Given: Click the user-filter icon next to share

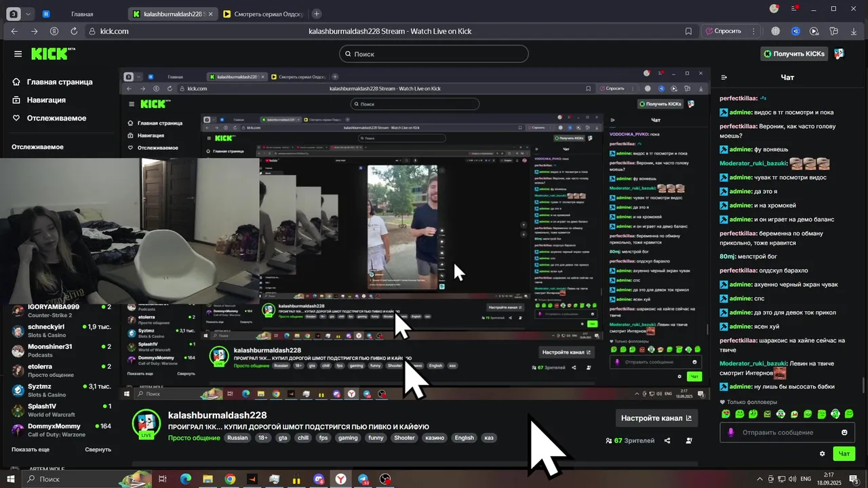Looking at the screenshot, I should click(x=689, y=441).
